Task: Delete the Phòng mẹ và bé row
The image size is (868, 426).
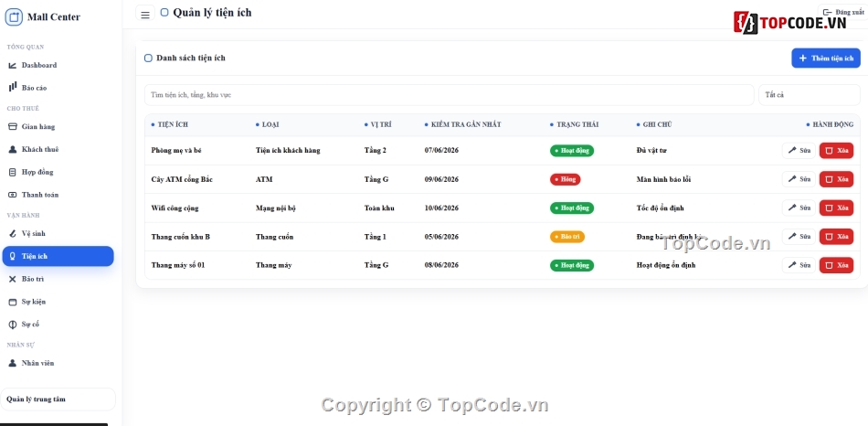Action: [836, 151]
